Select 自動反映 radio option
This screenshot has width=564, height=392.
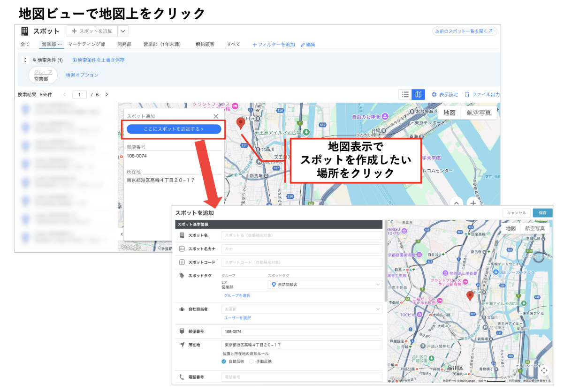click(x=224, y=362)
